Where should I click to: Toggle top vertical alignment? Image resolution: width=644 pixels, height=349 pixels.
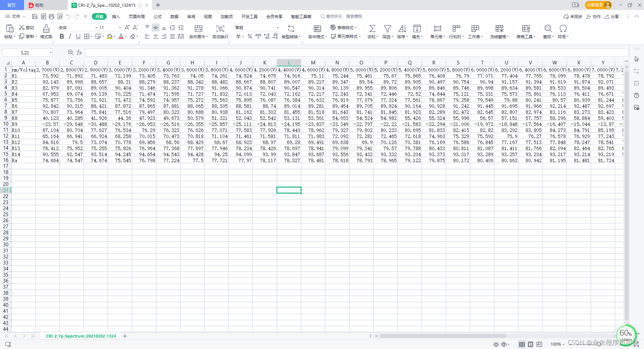tap(147, 28)
